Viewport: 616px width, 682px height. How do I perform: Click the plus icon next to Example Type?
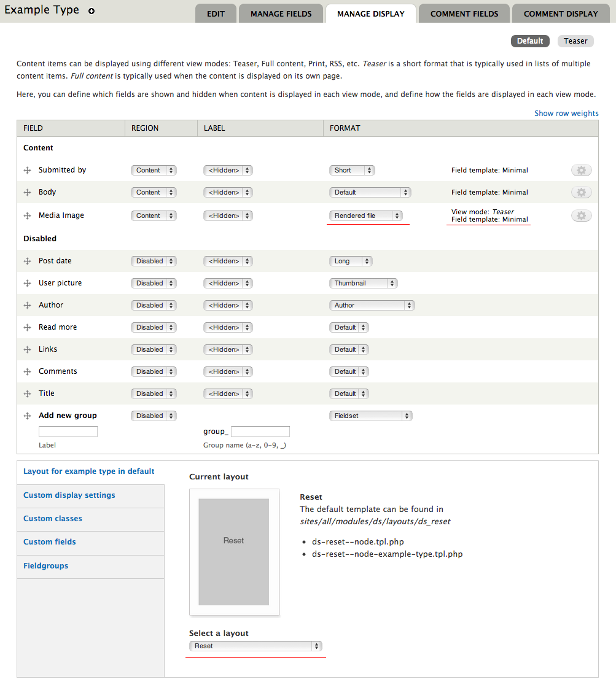[x=92, y=11]
